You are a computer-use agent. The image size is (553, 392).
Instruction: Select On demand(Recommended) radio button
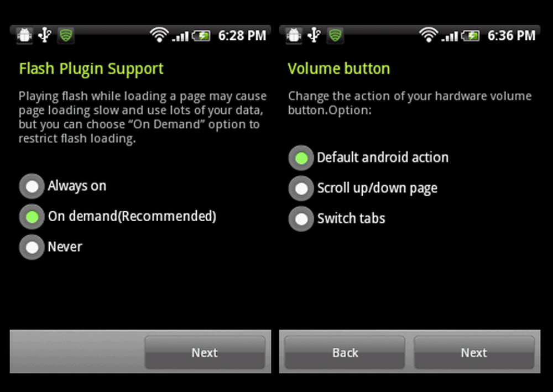coord(118,216)
